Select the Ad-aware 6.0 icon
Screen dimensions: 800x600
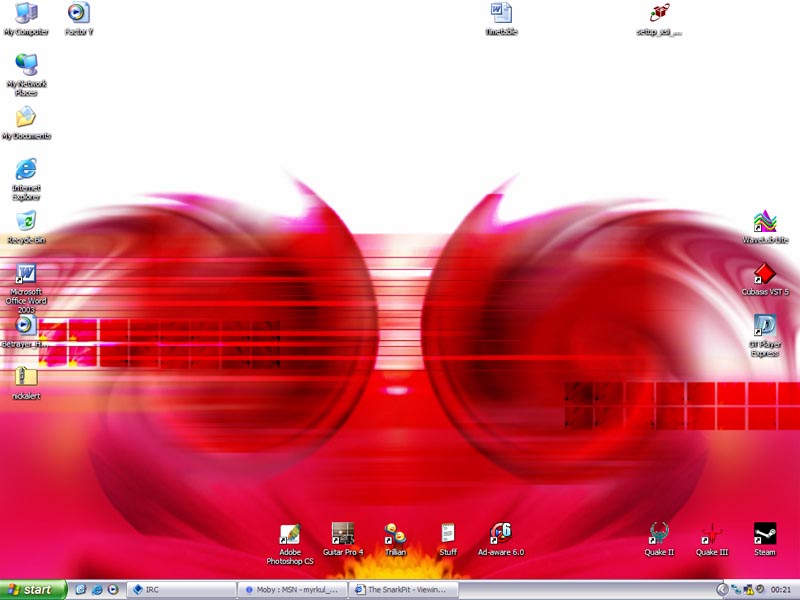pos(500,534)
